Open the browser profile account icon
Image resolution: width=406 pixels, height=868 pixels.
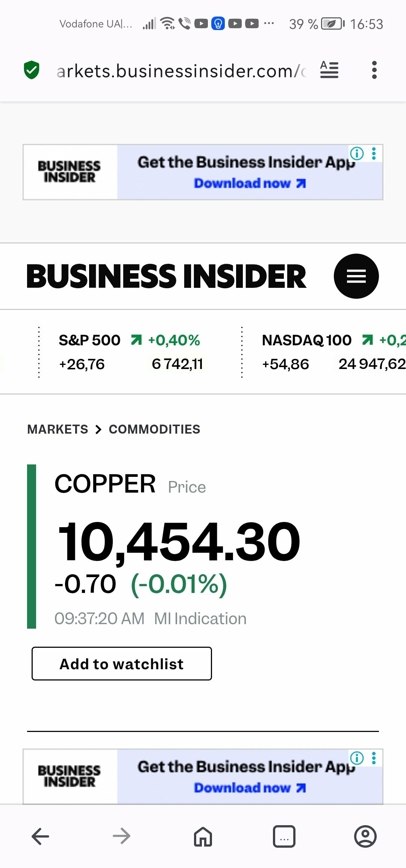pyautogui.click(x=365, y=836)
